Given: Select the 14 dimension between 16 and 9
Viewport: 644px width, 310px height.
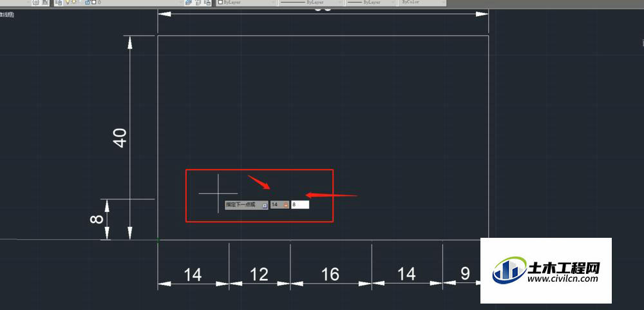Looking at the screenshot, I should (406, 275).
